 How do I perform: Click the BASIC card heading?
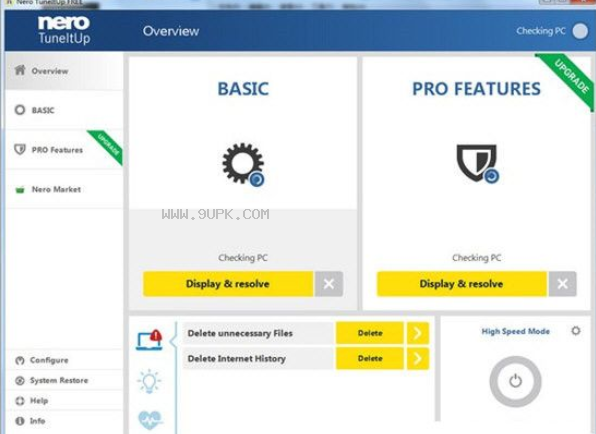coord(243,89)
